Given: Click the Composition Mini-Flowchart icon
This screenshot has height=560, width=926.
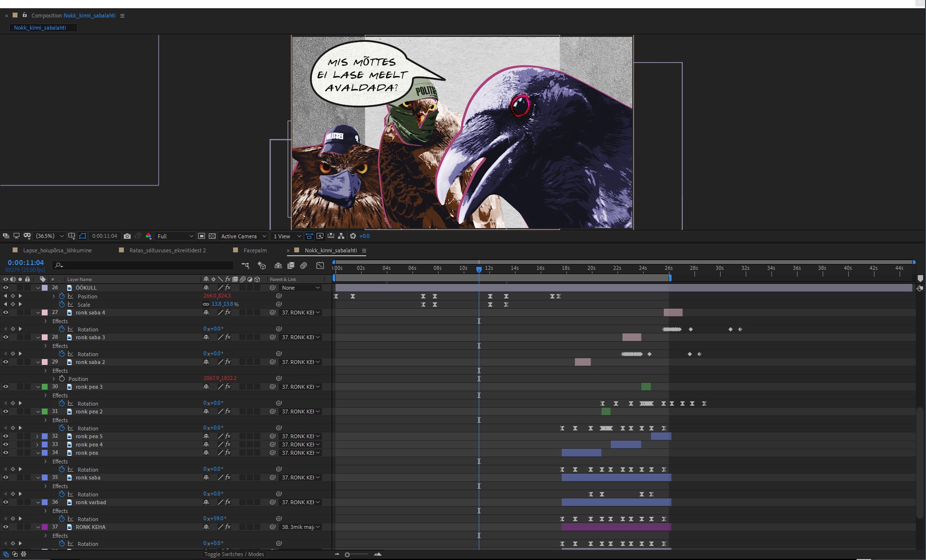Looking at the screenshot, I should 245,265.
